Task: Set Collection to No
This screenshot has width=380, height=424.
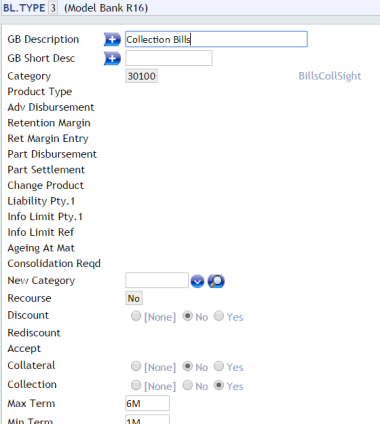Action: (188, 385)
